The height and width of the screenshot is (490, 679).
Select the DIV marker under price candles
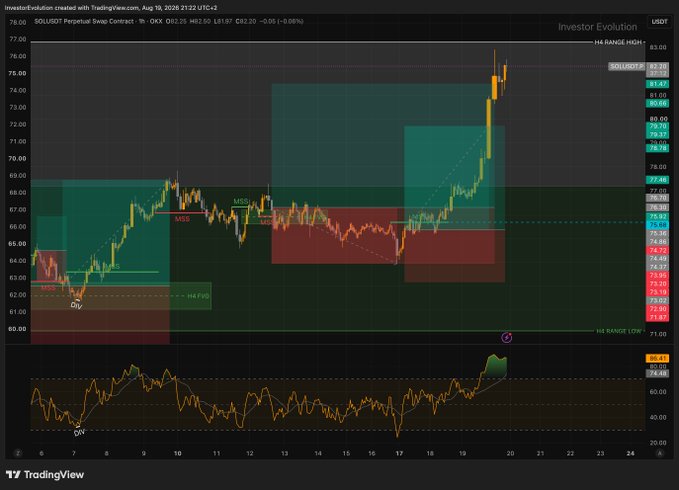(x=76, y=306)
